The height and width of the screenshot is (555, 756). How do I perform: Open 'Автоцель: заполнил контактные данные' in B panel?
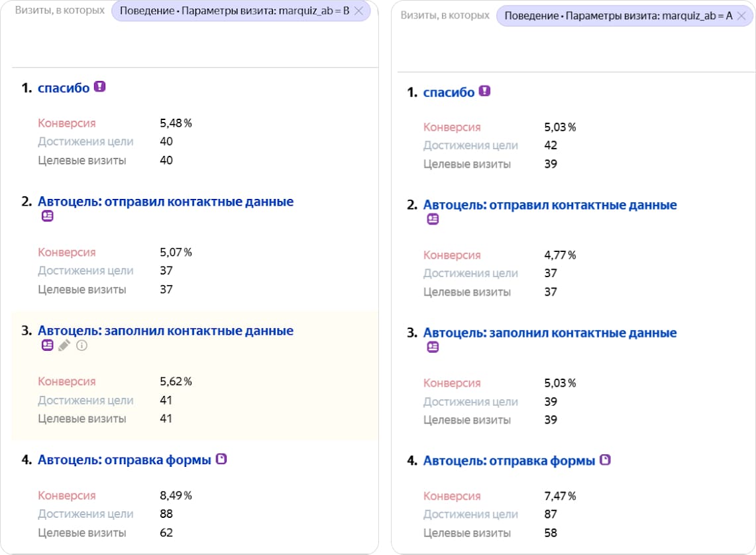point(166,330)
